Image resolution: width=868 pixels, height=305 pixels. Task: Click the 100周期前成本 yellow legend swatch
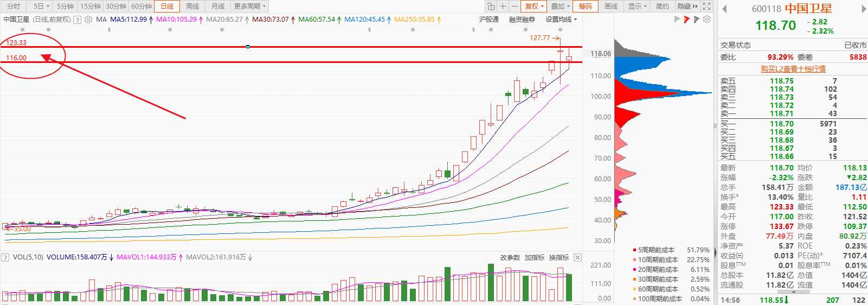pos(634,299)
